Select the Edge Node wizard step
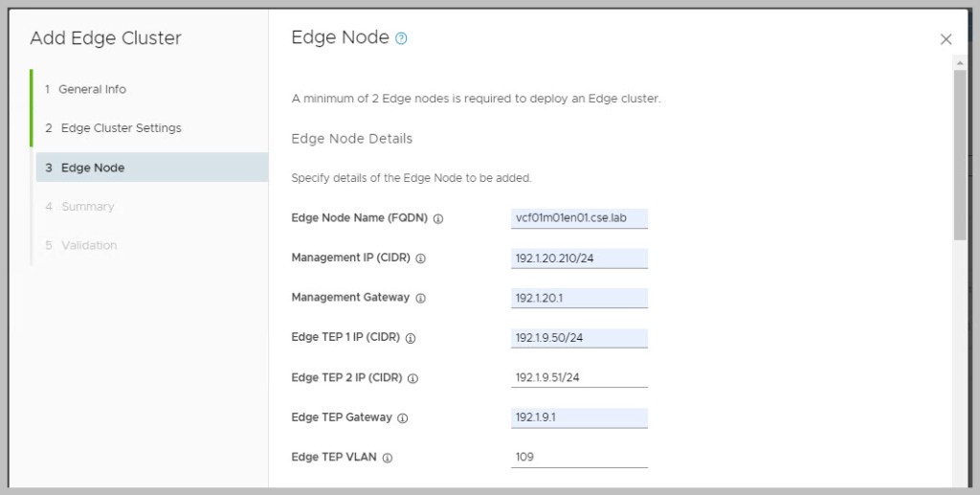 93,168
